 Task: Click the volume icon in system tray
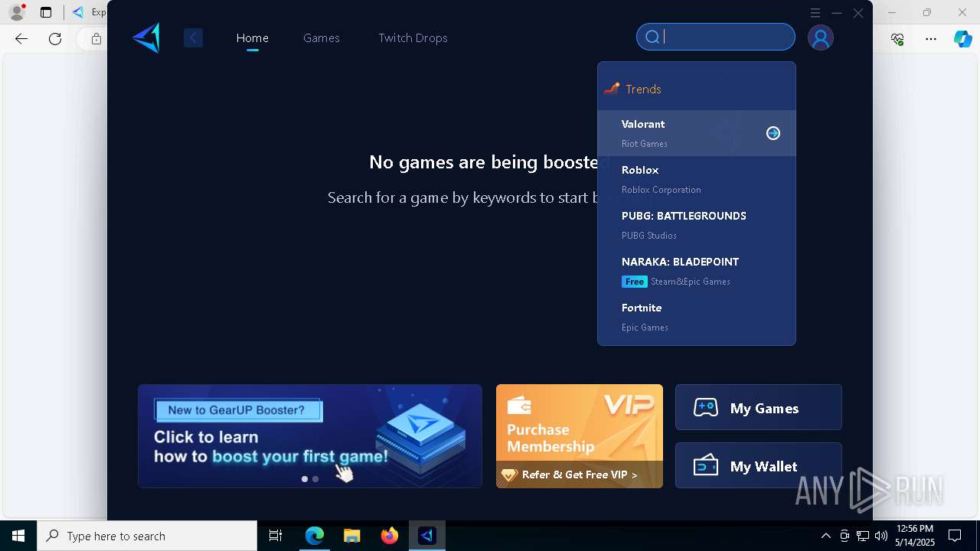point(880,536)
